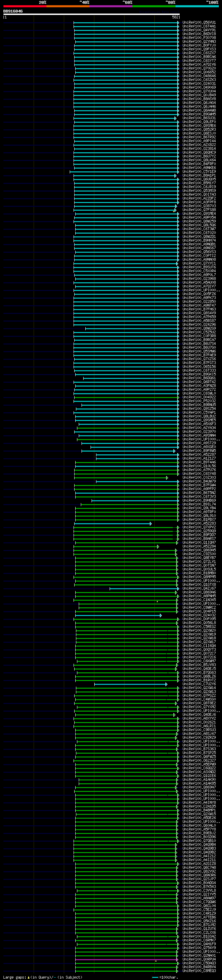Click the alignment bar for UniRef100_C0Z303

[121, 477]
